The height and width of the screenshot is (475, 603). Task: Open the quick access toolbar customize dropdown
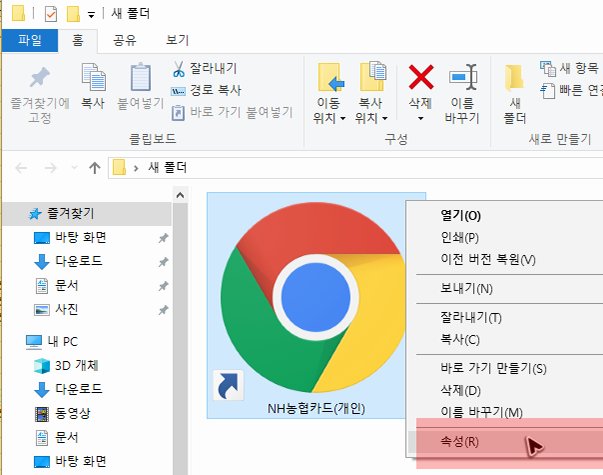[91, 15]
